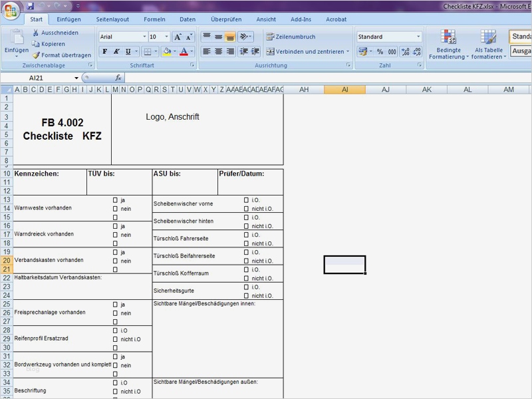Open the Daten tab
Viewport: 532px width, 399px height.
(x=188, y=19)
